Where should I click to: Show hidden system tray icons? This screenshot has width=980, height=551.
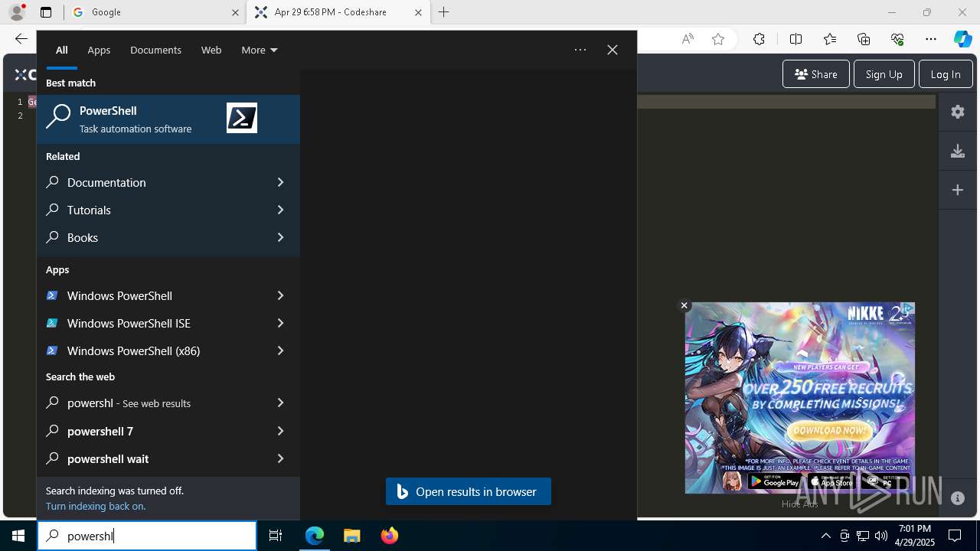pyautogui.click(x=826, y=536)
